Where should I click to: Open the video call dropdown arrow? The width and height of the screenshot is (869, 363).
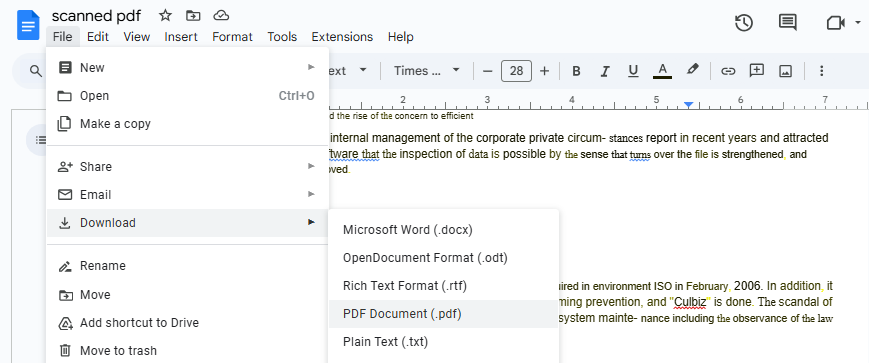[858, 23]
